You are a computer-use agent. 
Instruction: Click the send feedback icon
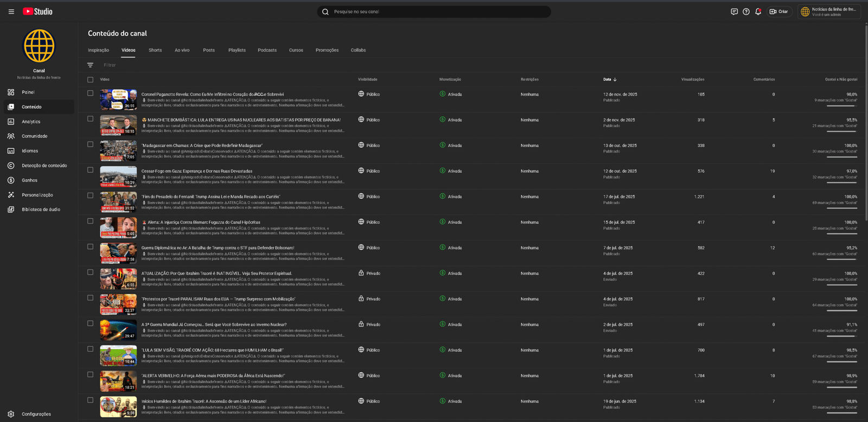point(734,11)
